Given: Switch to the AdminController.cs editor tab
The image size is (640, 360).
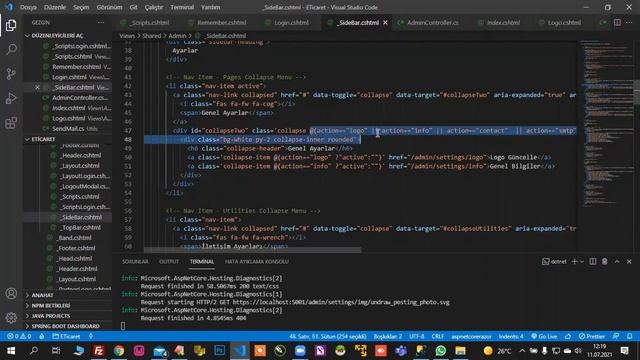Looking at the screenshot, I should pos(433,22).
